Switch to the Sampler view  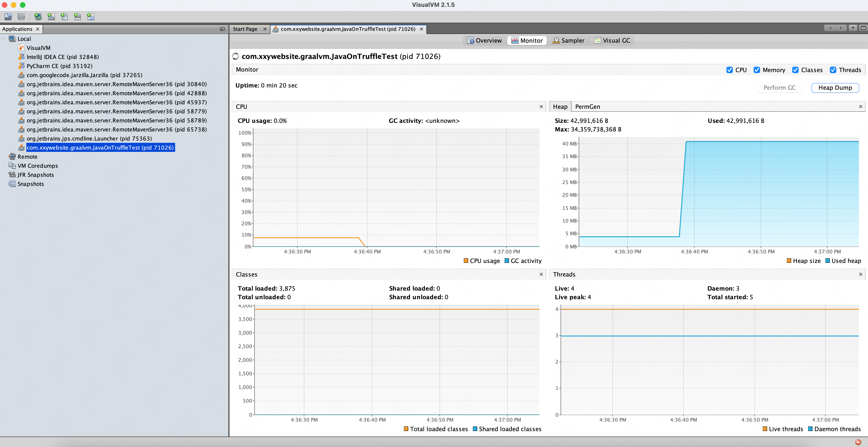(x=569, y=40)
